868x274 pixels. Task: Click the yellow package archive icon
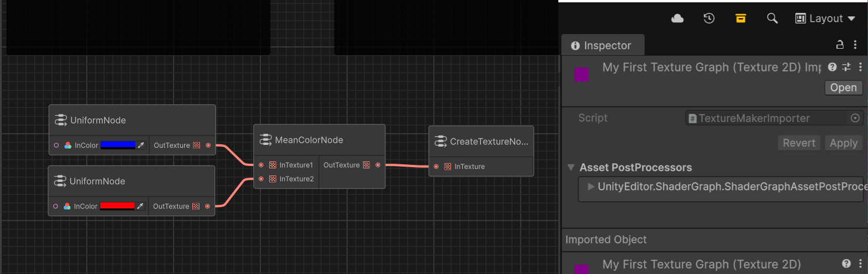[x=741, y=18]
